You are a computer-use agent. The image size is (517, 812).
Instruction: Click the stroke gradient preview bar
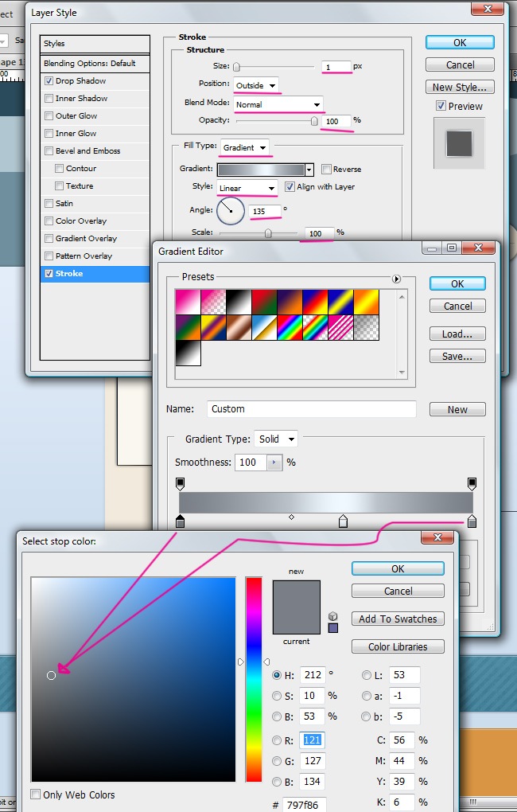pyautogui.click(x=261, y=170)
